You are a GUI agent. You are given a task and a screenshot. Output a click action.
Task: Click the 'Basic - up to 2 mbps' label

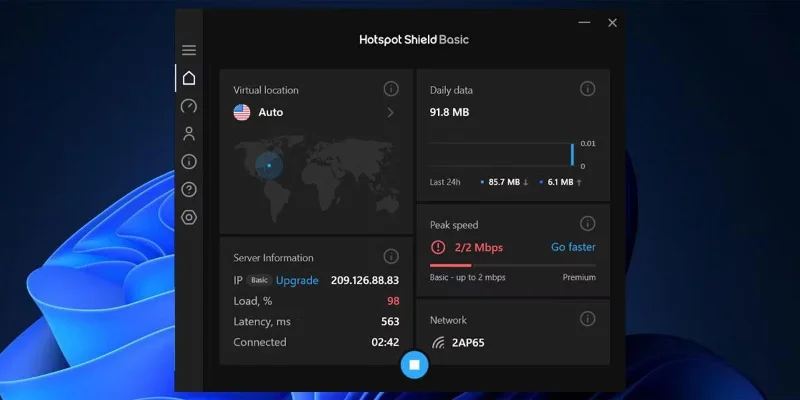[468, 278]
